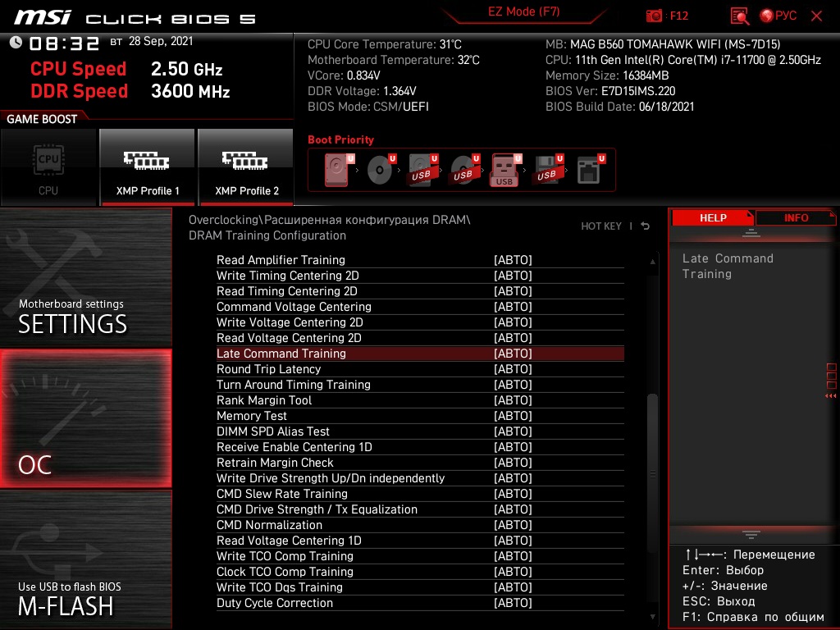Select Write Drive Strength Up/Dn independently row
This screenshot has height=630, width=840.
point(420,478)
